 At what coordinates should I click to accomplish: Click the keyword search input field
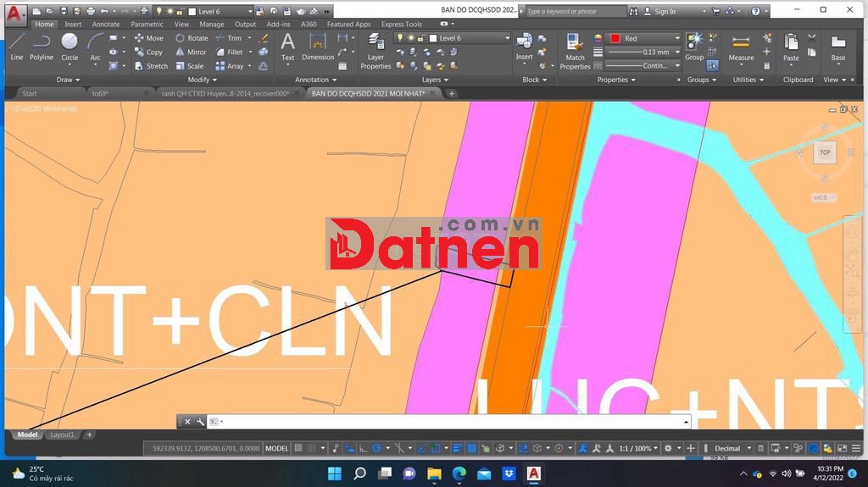(x=575, y=11)
